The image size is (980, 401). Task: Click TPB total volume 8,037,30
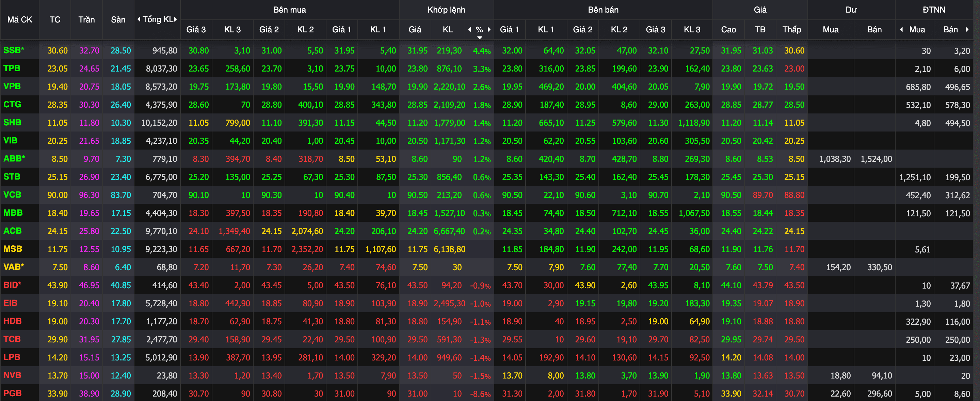click(x=162, y=68)
